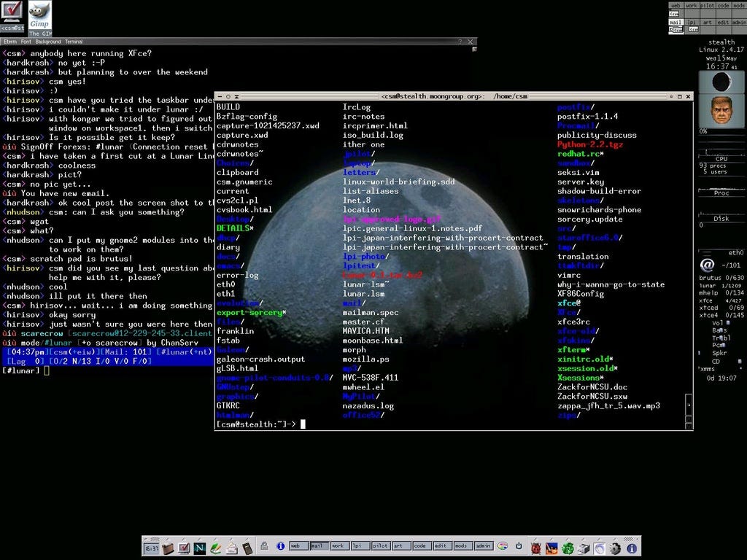Open the Font menu in Eterm

(26, 42)
